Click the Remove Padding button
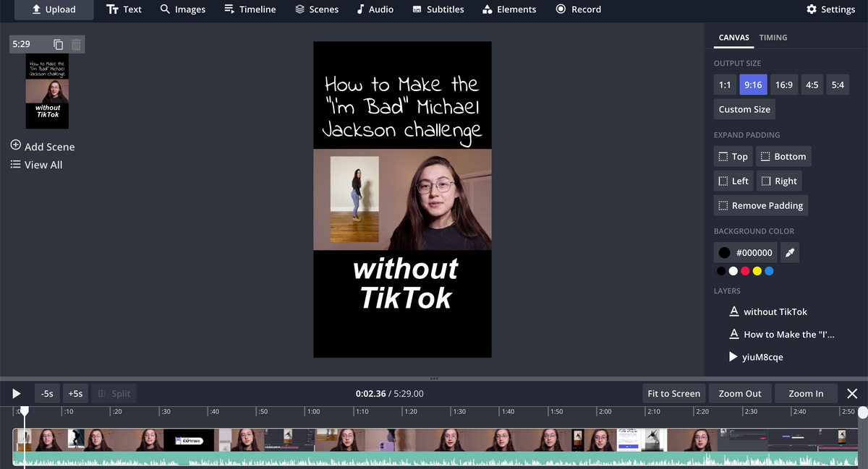 pyautogui.click(x=760, y=205)
